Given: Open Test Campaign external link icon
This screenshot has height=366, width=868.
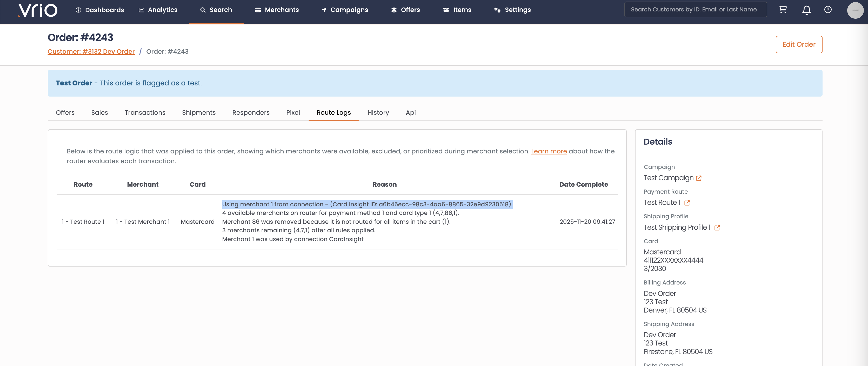Looking at the screenshot, I should pyautogui.click(x=699, y=178).
